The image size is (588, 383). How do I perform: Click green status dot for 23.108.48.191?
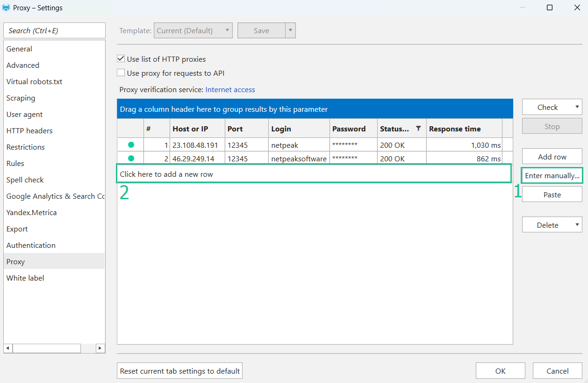coord(131,145)
